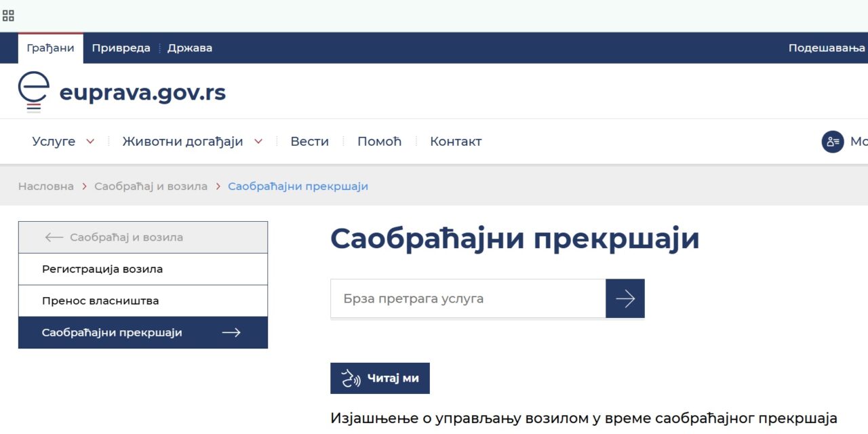The height and width of the screenshot is (434, 868).
Task: Open Подешавања in the top bar
Action: tap(826, 47)
